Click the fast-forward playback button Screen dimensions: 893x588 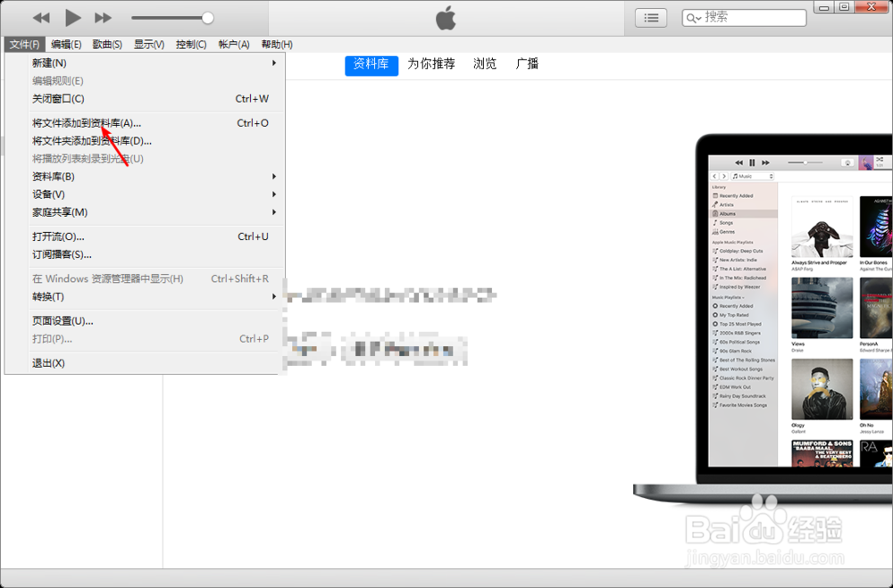pos(103,18)
